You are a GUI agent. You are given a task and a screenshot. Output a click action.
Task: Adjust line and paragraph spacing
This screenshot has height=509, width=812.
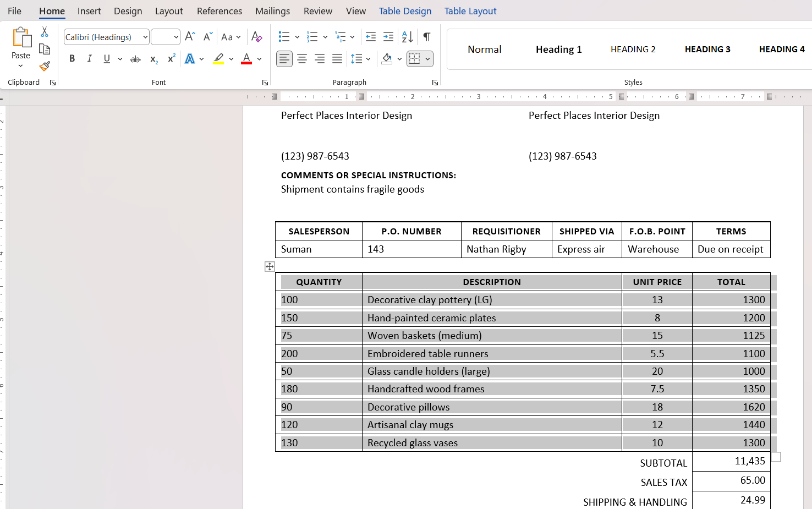coord(356,59)
